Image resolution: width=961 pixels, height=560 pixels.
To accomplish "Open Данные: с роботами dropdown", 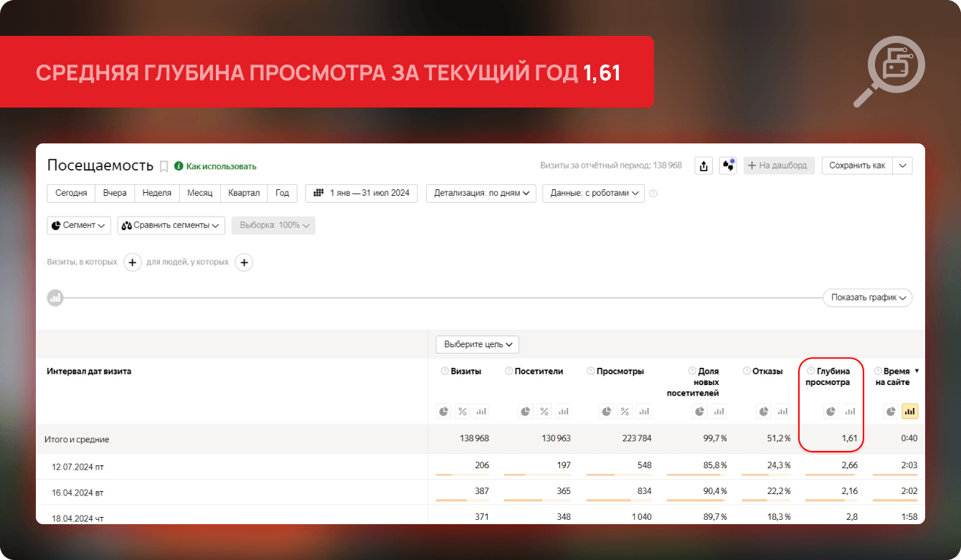I will 593,193.
